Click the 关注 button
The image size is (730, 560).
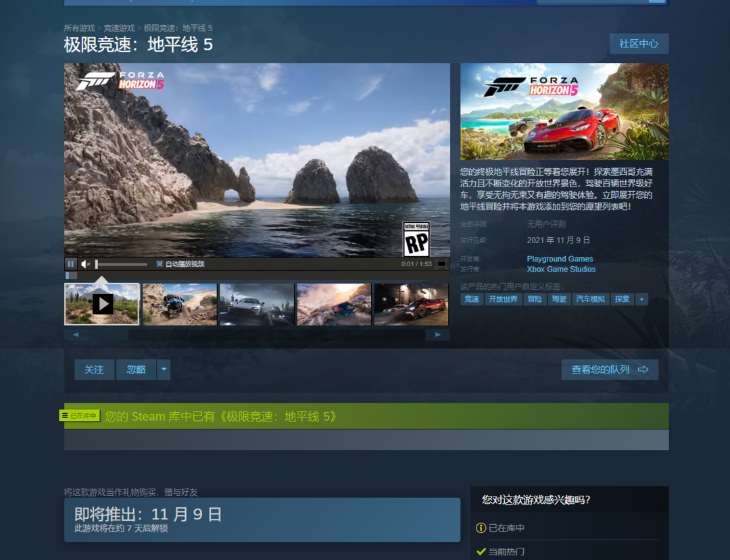(94, 370)
